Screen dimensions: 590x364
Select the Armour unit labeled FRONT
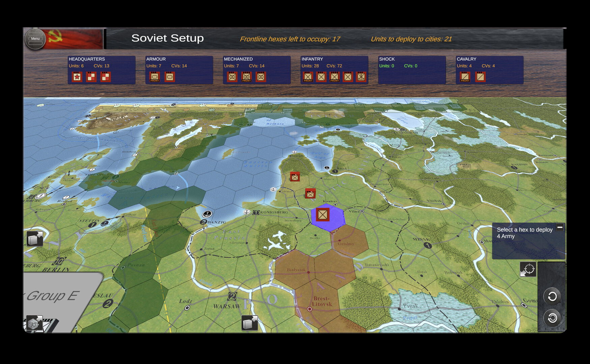154,77
